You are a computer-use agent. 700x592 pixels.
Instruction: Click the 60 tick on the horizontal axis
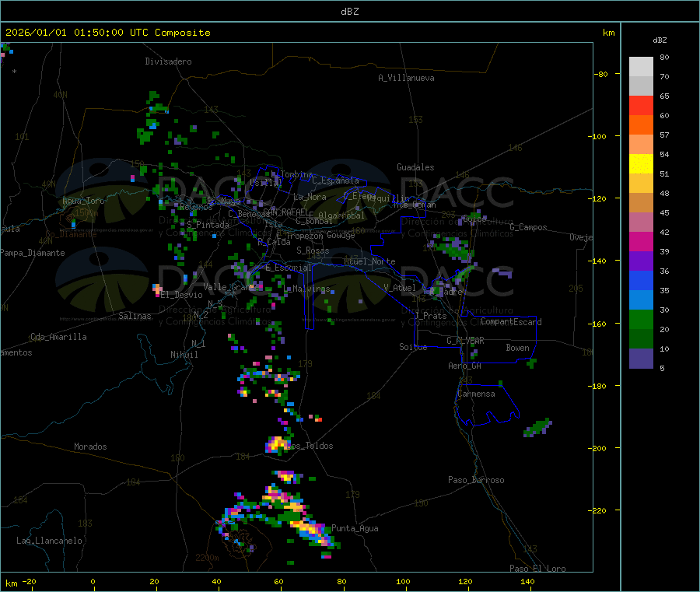[x=278, y=581]
